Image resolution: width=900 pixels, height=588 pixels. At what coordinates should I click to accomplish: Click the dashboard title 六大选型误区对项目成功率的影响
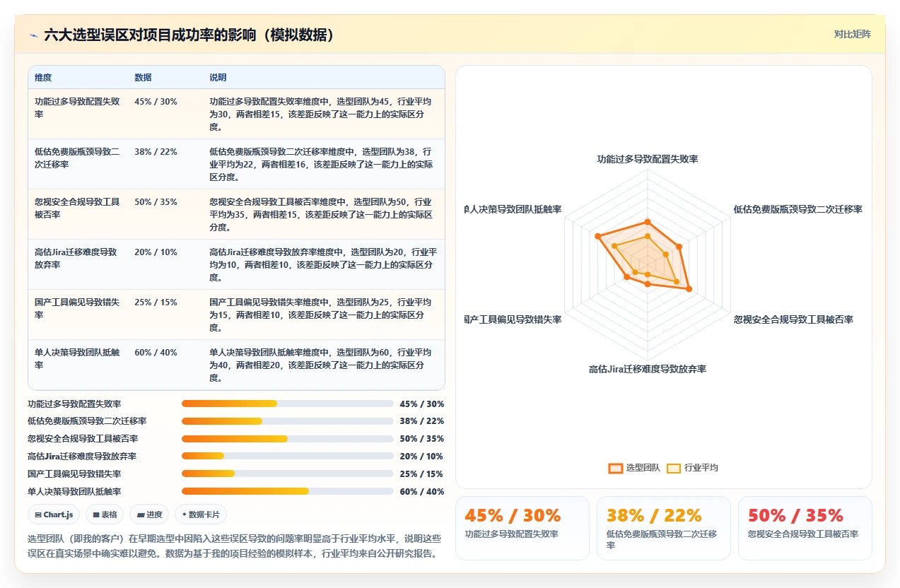tap(189, 35)
